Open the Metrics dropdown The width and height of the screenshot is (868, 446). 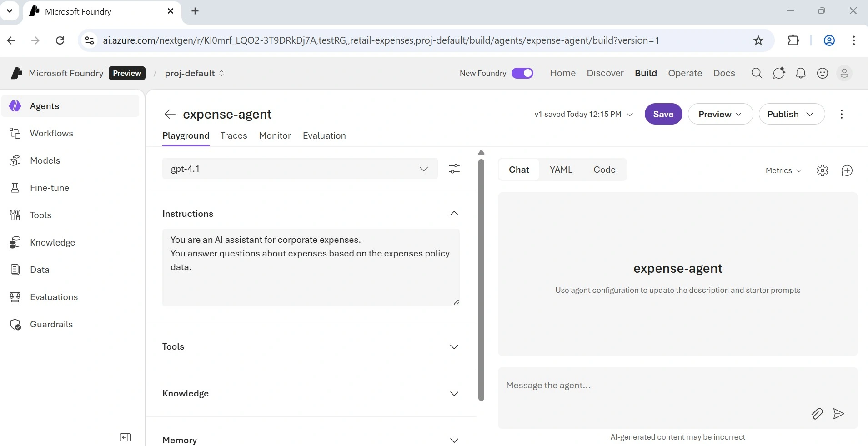coord(783,170)
